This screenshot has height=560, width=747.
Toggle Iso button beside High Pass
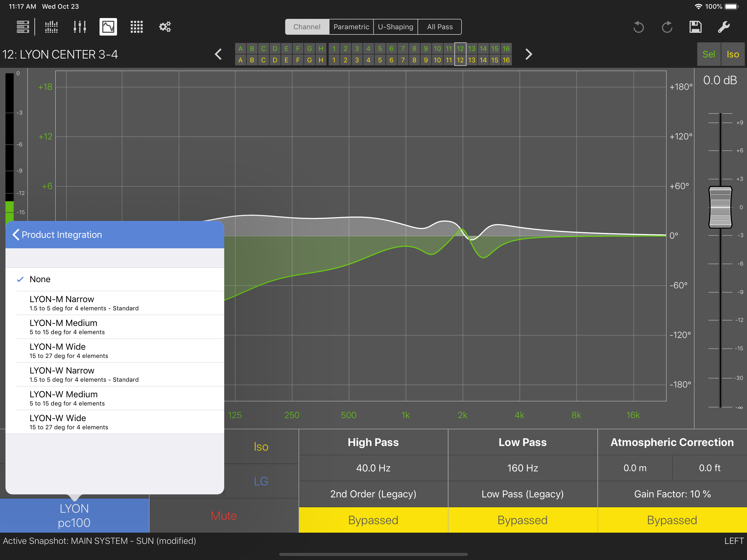(261, 447)
